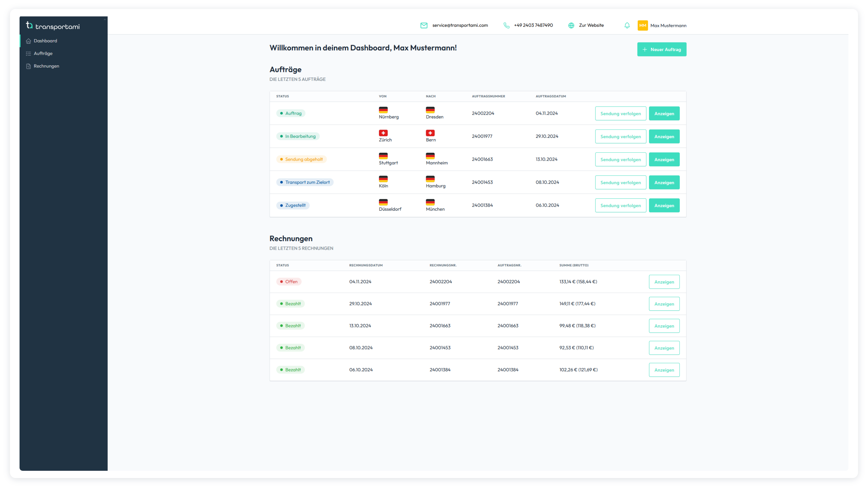Image resolution: width=868 pixels, height=489 pixels.
Task: Click the Max Mustermann user name
Action: [668, 26]
